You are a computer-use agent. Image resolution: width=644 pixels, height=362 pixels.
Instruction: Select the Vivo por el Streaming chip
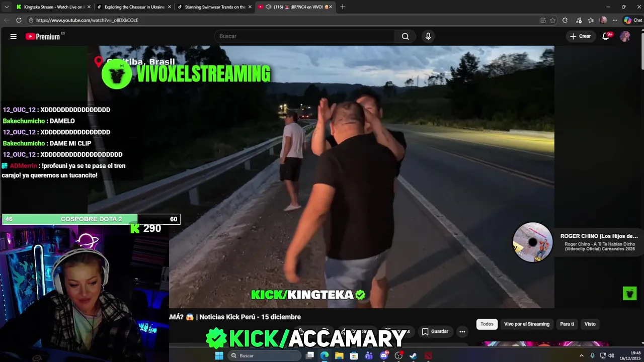pyautogui.click(x=527, y=324)
